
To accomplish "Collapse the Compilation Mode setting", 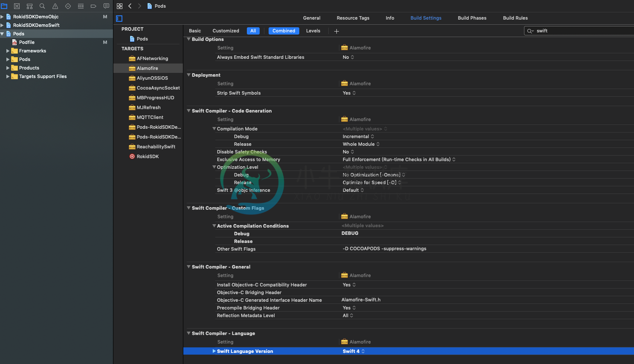I will (214, 129).
